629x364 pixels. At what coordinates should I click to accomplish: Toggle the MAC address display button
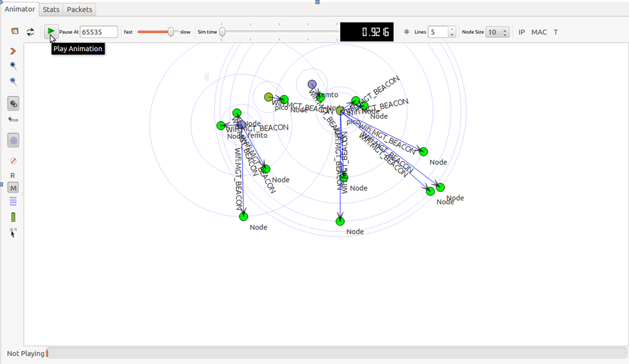539,32
